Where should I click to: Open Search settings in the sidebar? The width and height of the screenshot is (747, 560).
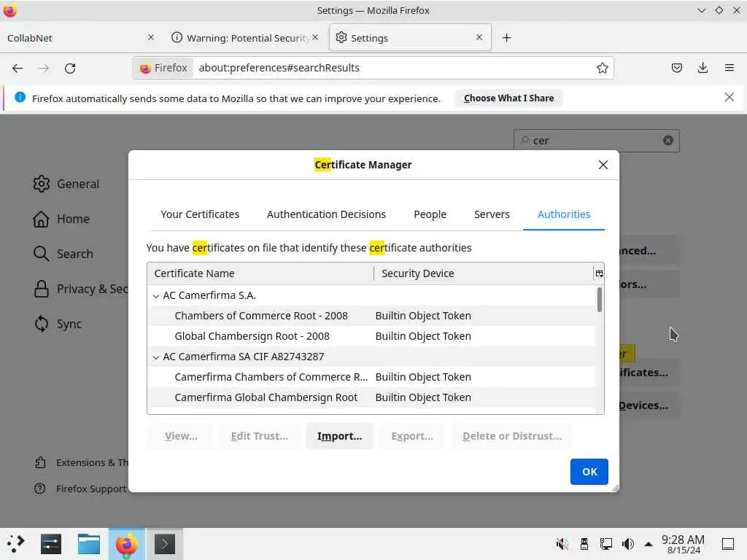63,254
